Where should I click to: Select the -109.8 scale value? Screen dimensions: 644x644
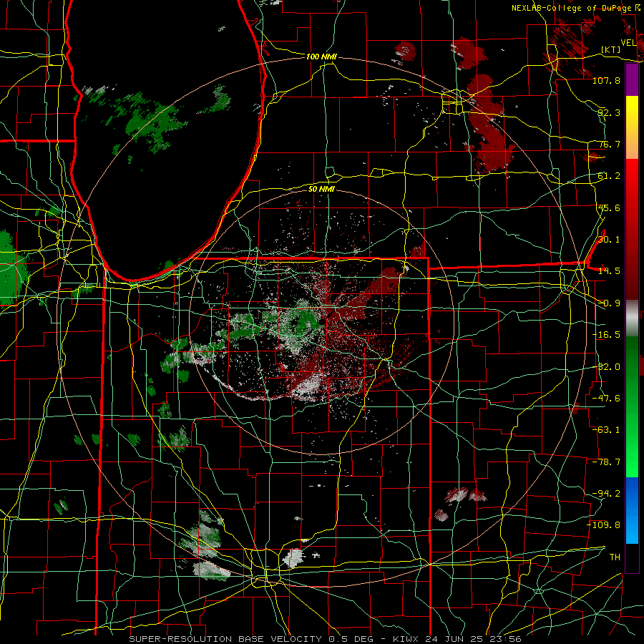tap(604, 525)
